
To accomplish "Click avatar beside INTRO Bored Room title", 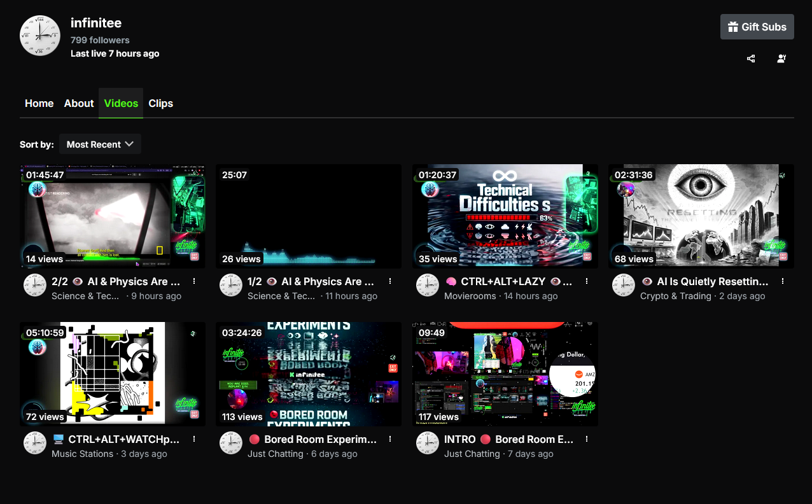I will 428,443.
